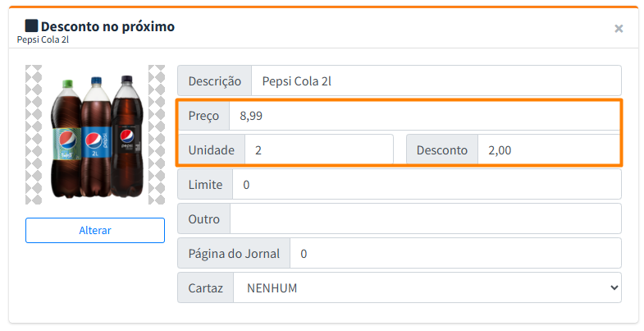Focus the Descrição text field
The image size is (644, 331).
tap(436, 80)
